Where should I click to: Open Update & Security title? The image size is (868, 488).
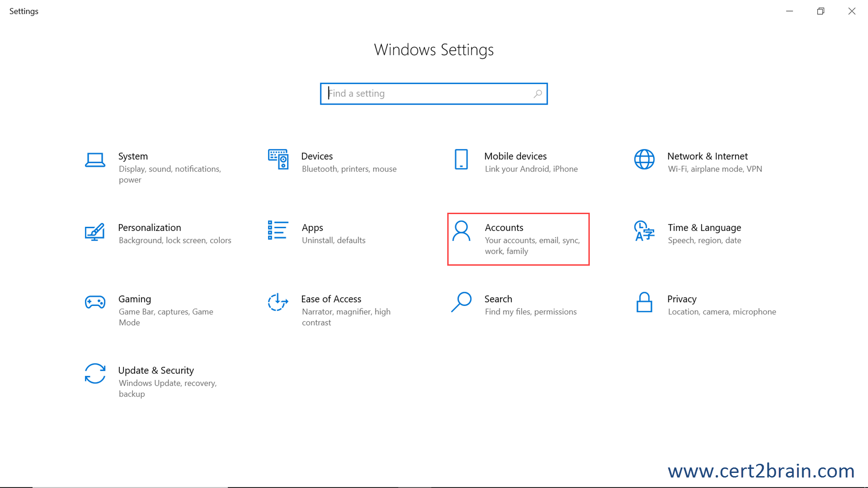(156, 370)
